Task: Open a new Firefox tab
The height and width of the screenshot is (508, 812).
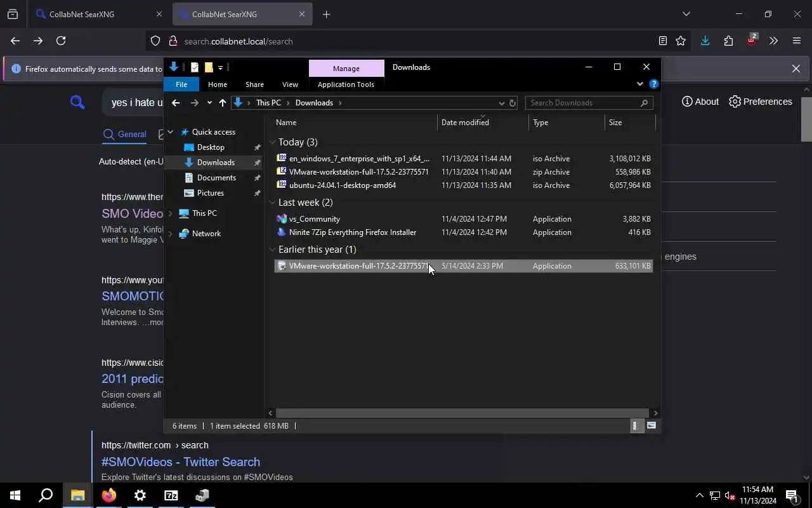Action: click(326, 14)
